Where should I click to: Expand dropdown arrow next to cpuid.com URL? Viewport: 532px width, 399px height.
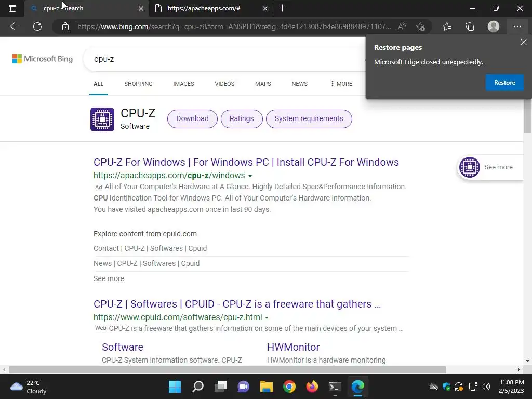click(267, 318)
